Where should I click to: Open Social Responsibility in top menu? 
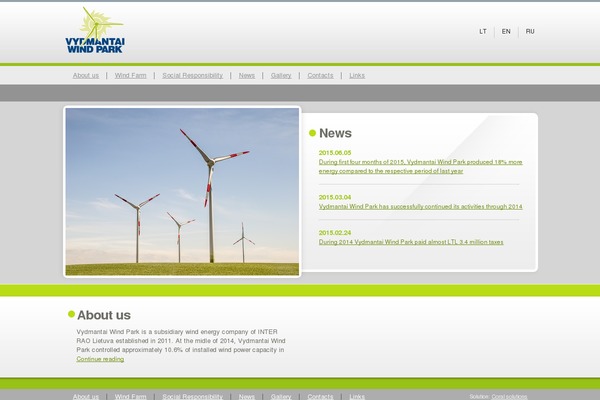tap(193, 75)
